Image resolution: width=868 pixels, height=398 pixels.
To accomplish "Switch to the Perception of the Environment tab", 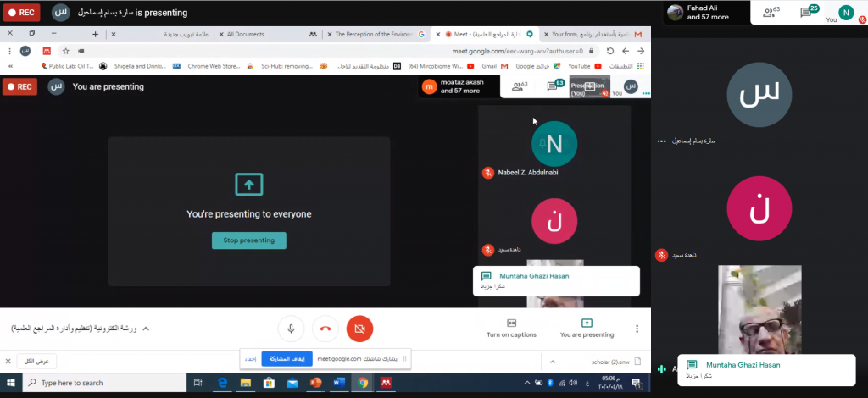I will coord(373,34).
